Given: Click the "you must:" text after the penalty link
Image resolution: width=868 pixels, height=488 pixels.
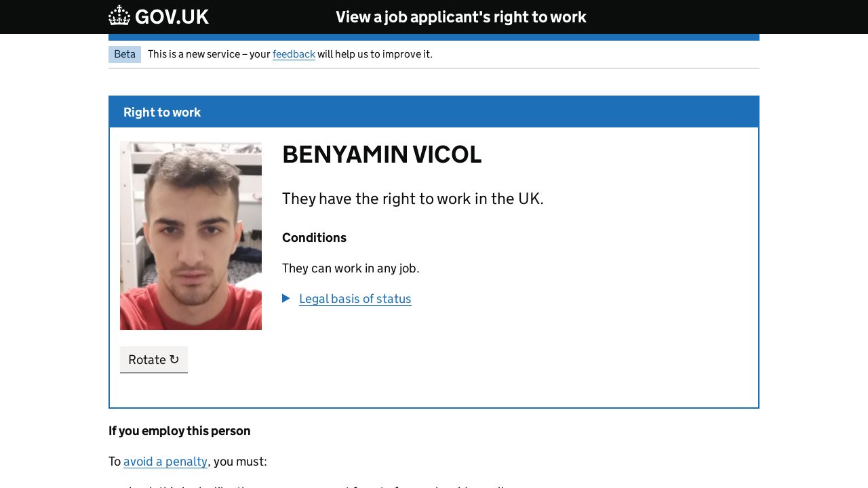Looking at the screenshot, I should (x=241, y=462).
